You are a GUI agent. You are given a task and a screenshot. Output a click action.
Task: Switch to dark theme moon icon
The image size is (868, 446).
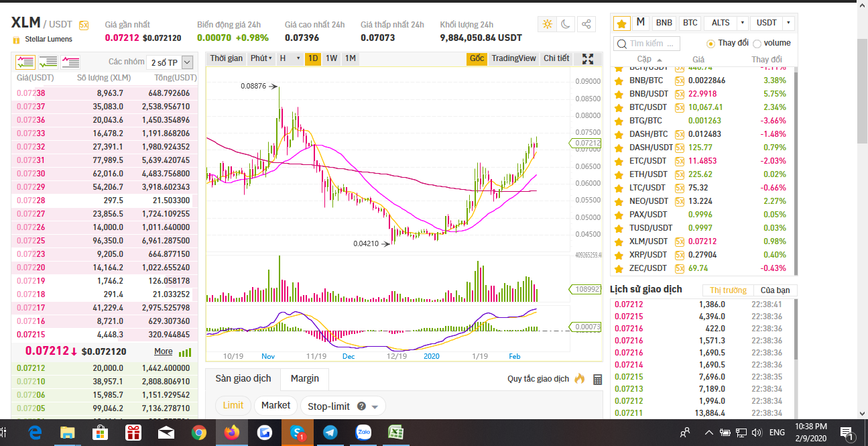point(566,24)
